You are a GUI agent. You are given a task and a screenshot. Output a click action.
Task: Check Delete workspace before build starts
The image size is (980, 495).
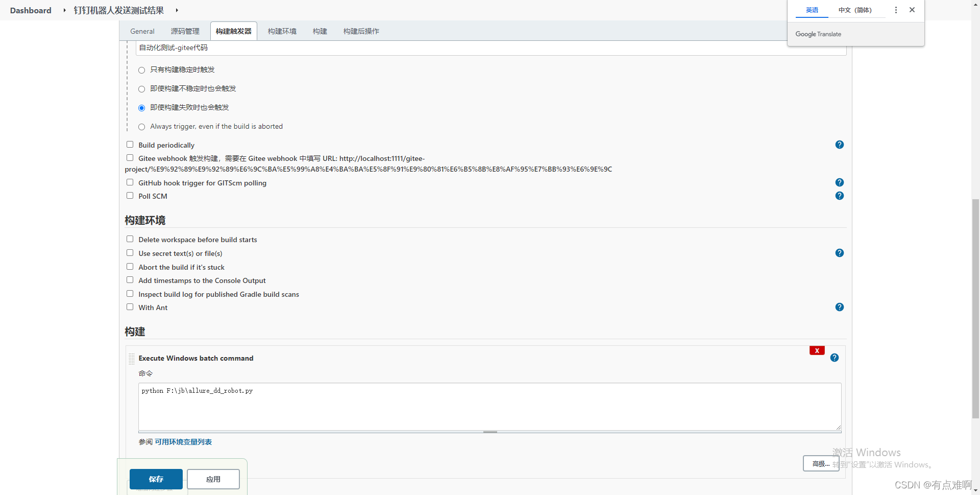[x=130, y=239]
